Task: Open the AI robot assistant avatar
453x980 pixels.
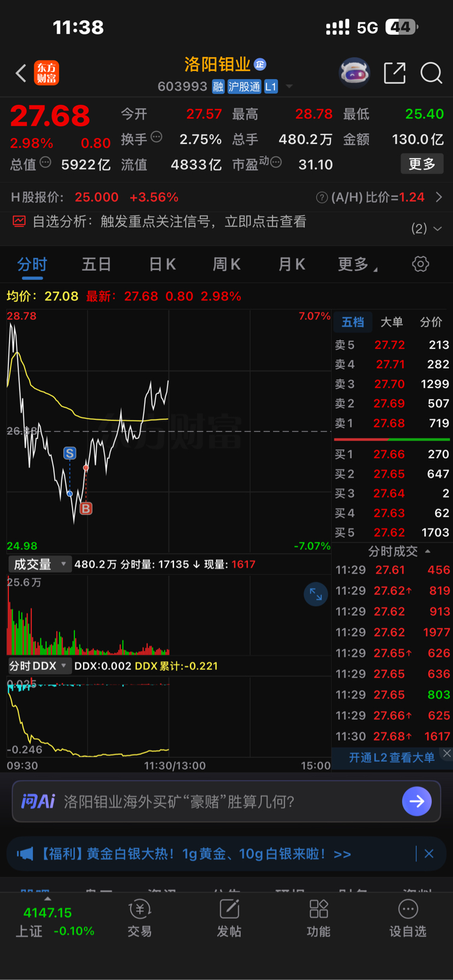Action: (x=354, y=73)
